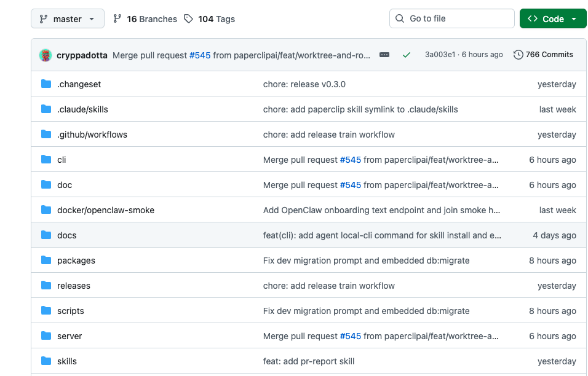Click the folder icon beside ".changeset"

click(46, 84)
